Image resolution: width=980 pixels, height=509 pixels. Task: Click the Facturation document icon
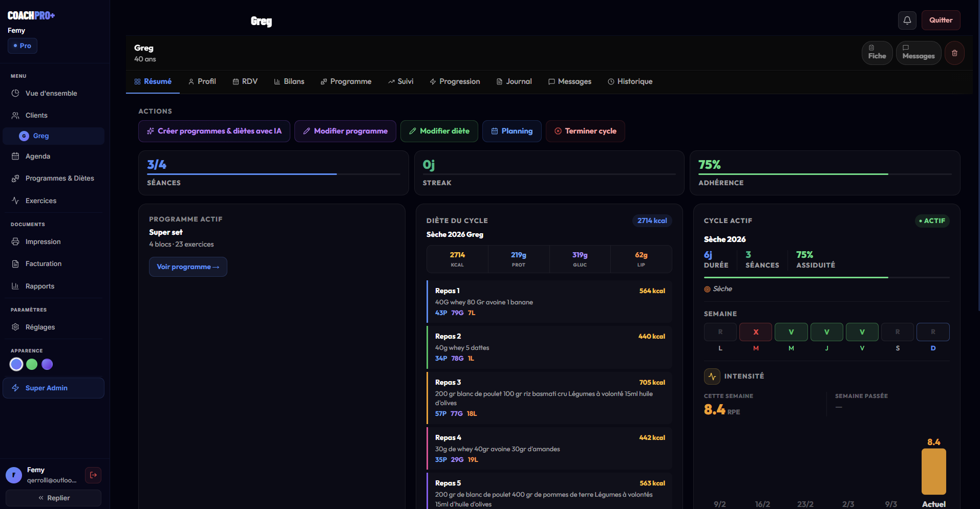pos(15,264)
